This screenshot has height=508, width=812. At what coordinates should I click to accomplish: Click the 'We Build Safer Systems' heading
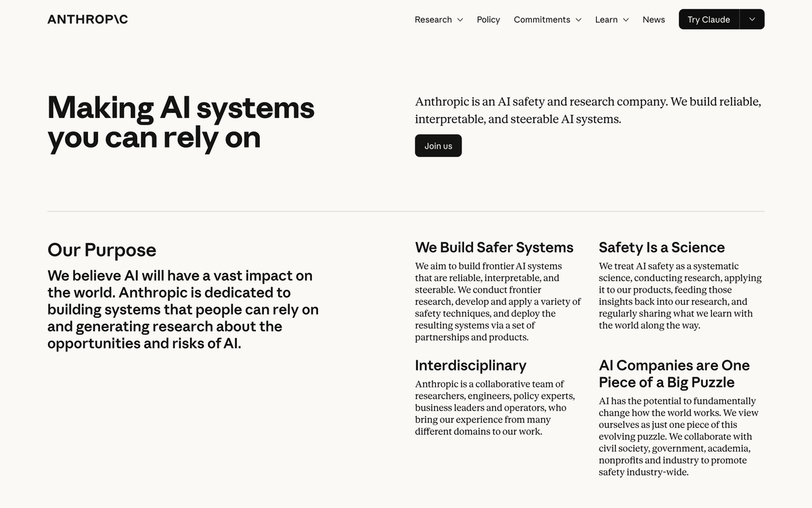(x=494, y=247)
